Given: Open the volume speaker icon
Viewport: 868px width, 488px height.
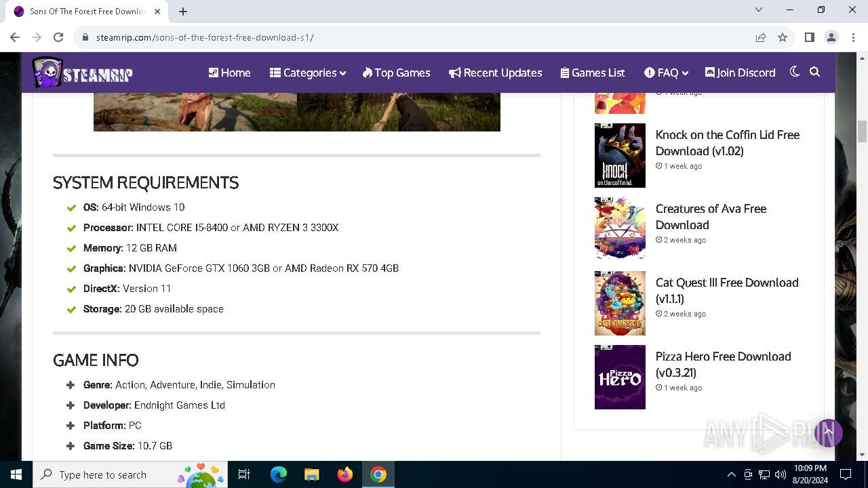Looking at the screenshot, I should tap(781, 474).
